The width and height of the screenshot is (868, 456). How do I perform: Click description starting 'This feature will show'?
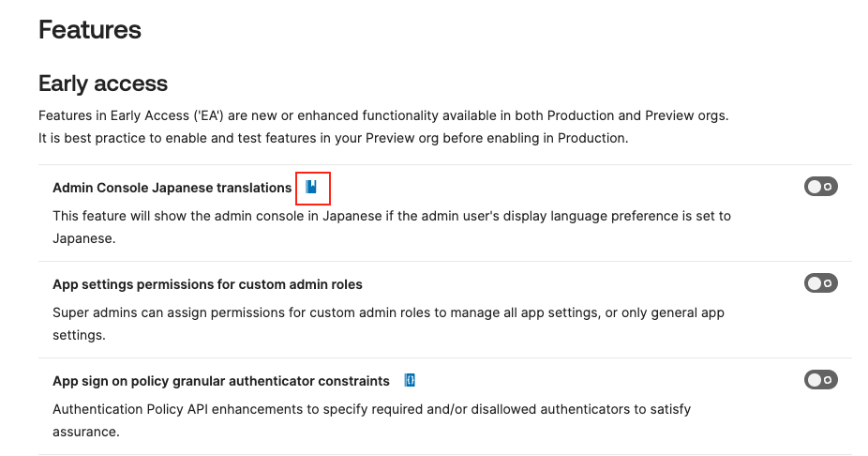point(391,216)
